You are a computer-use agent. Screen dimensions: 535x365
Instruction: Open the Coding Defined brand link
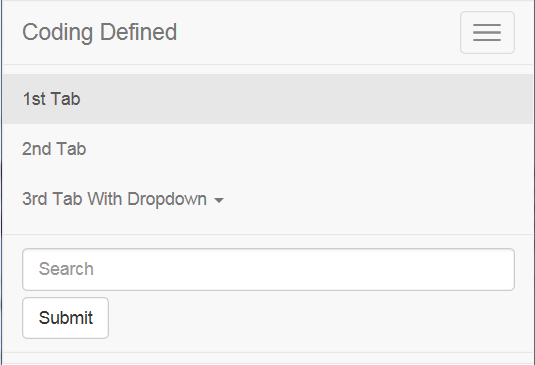point(100,32)
